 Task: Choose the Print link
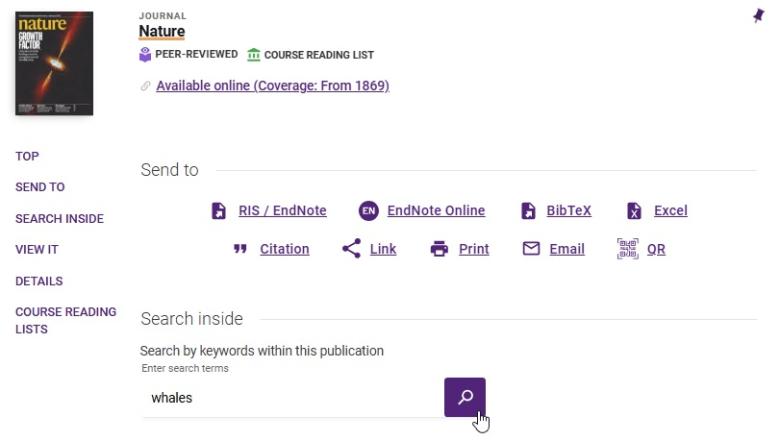click(474, 249)
